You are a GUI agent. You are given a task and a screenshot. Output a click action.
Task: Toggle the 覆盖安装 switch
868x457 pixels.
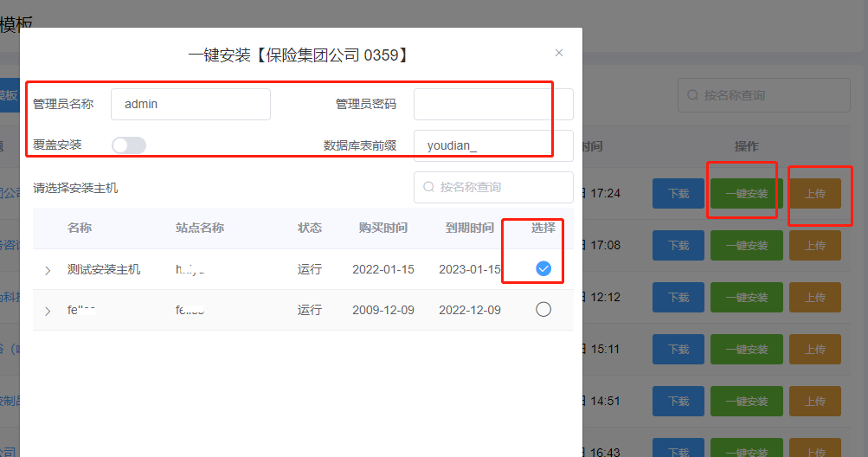click(129, 145)
